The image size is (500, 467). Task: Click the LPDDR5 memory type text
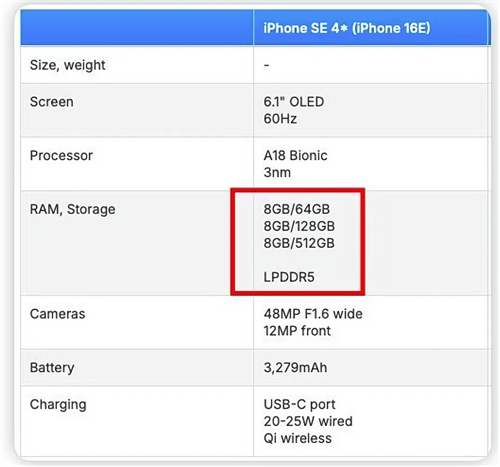(289, 277)
